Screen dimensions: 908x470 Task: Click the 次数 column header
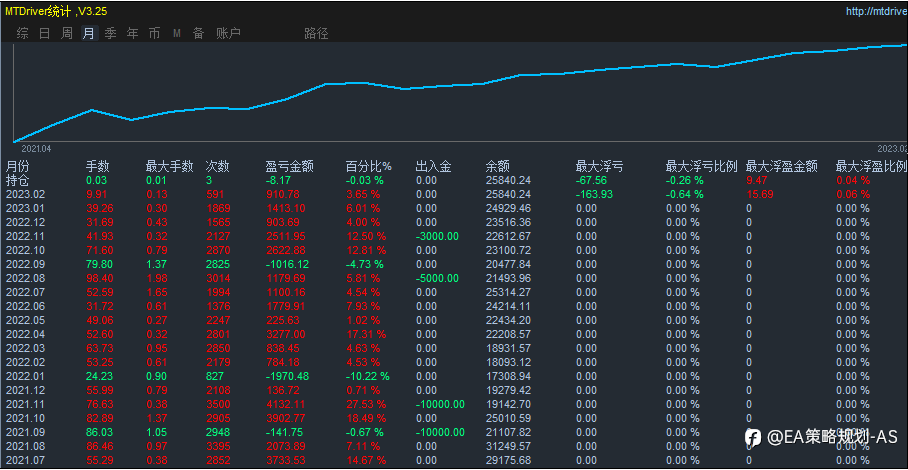(x=218, y=167)
